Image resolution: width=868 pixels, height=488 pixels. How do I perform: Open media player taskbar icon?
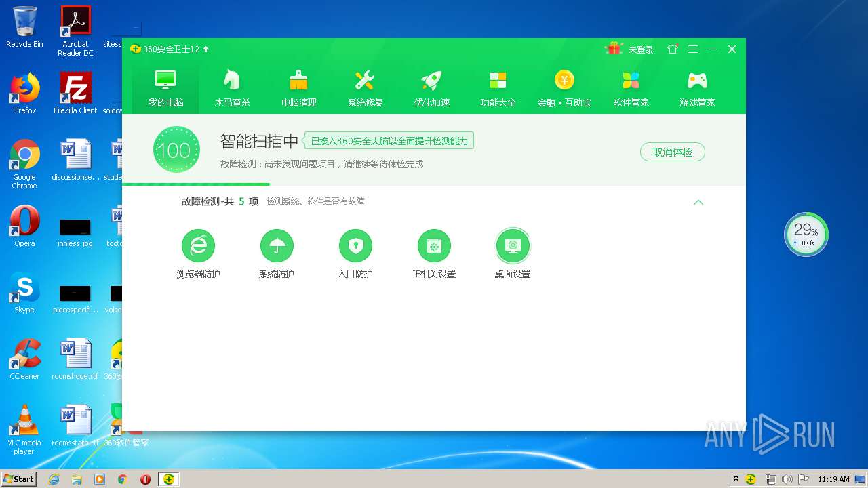click(100, 479)
